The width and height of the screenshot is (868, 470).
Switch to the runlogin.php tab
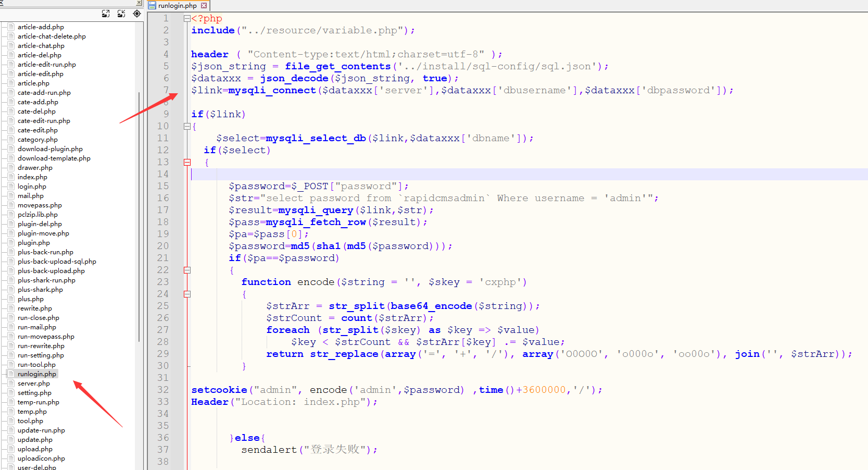(x=177, y=6)
